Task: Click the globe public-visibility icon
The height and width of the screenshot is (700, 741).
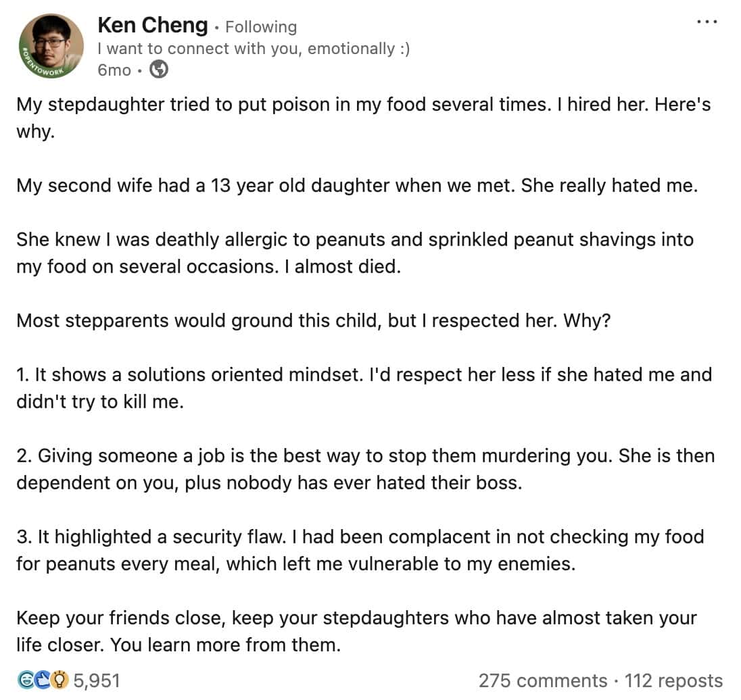Action: pyautogui.click(x=159, y=68)
